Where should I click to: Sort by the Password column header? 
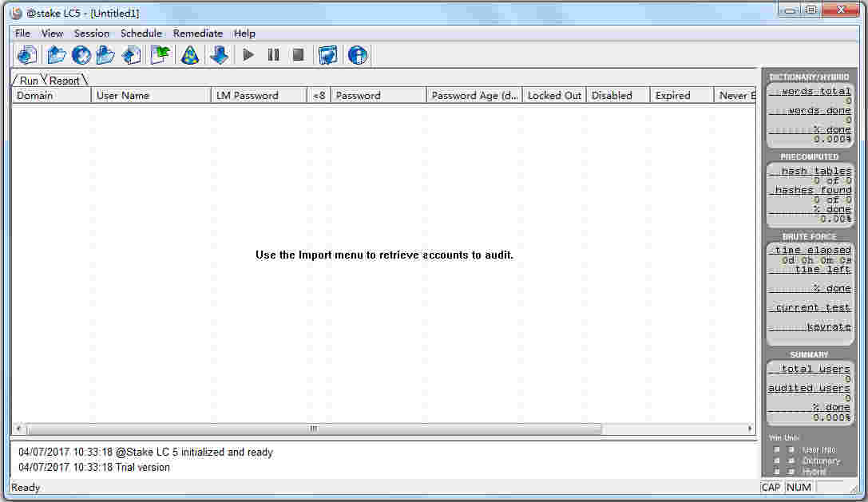pyautogui.click(x=379, y=96)
